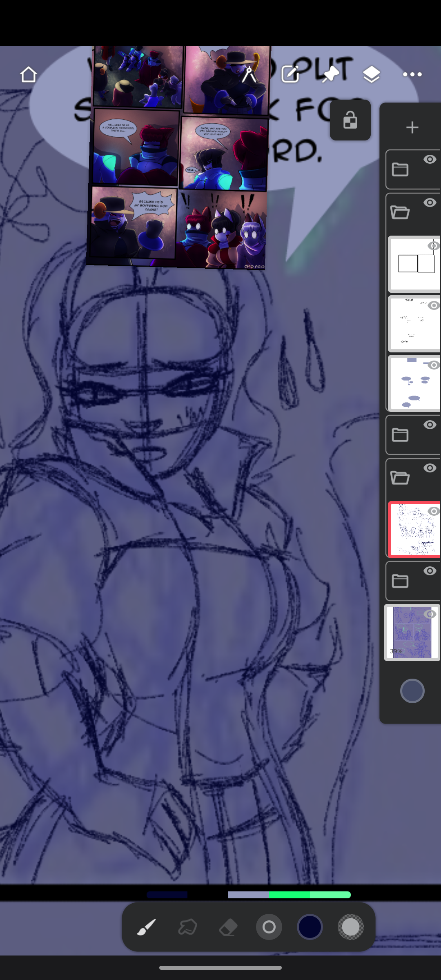
Task: Open the symmetry compass guide tool
Action: click(x=249, y=74)
